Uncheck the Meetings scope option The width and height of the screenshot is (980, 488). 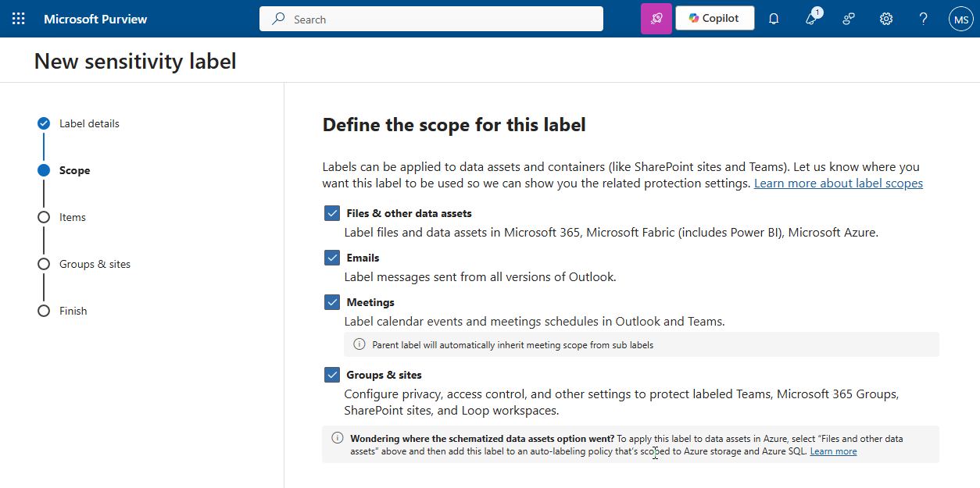click(x=332, y=301)
